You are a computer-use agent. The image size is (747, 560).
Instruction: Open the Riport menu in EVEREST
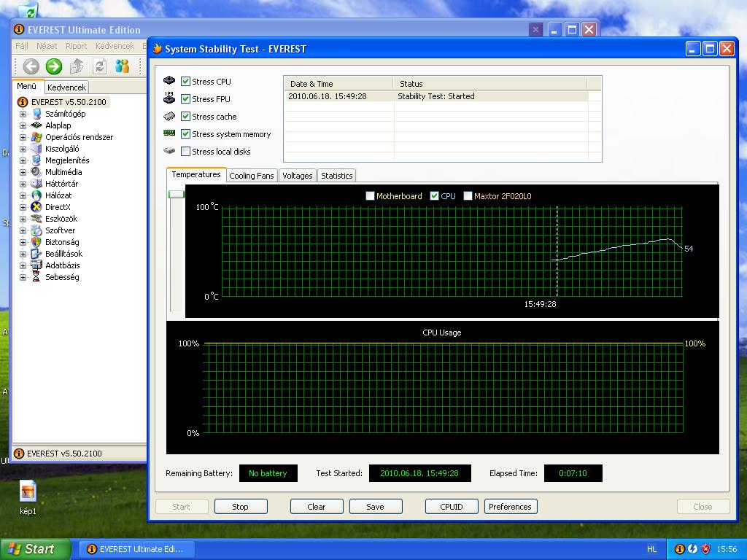(x=76, y=46)
